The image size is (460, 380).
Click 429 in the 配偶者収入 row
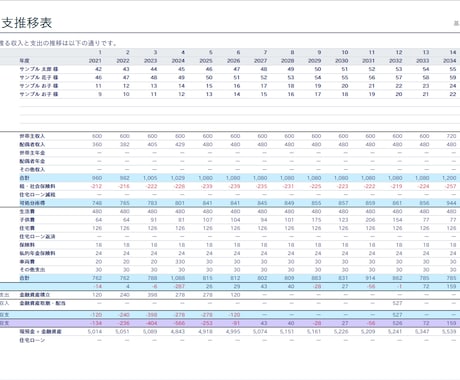click(180, 144)
